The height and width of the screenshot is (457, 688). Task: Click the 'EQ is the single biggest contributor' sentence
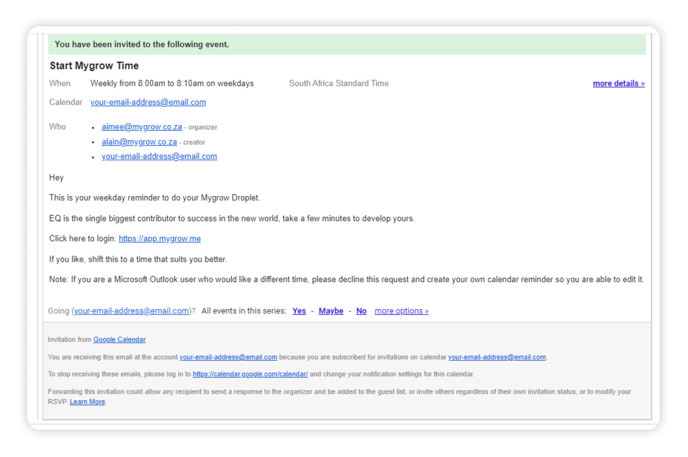pos(232,218)
